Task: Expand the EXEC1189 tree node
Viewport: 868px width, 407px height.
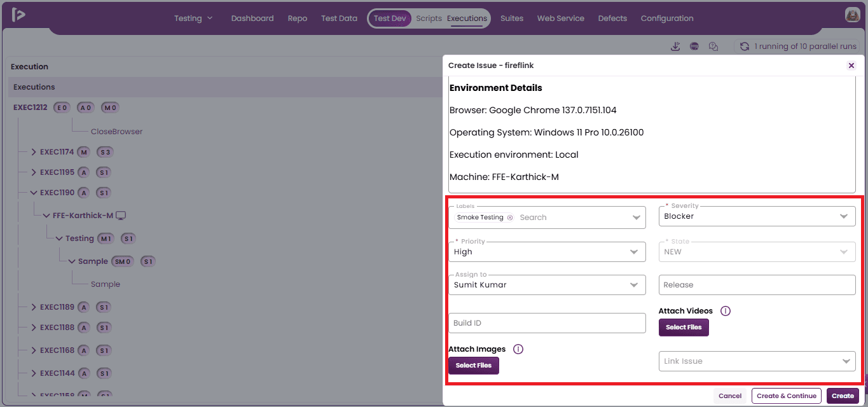Action: 34,307
